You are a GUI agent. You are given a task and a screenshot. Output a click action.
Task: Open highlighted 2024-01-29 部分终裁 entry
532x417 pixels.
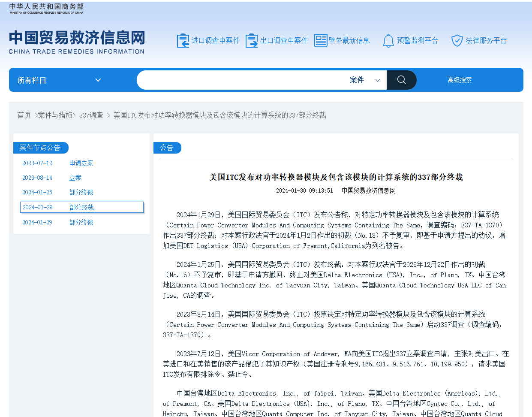81,207
